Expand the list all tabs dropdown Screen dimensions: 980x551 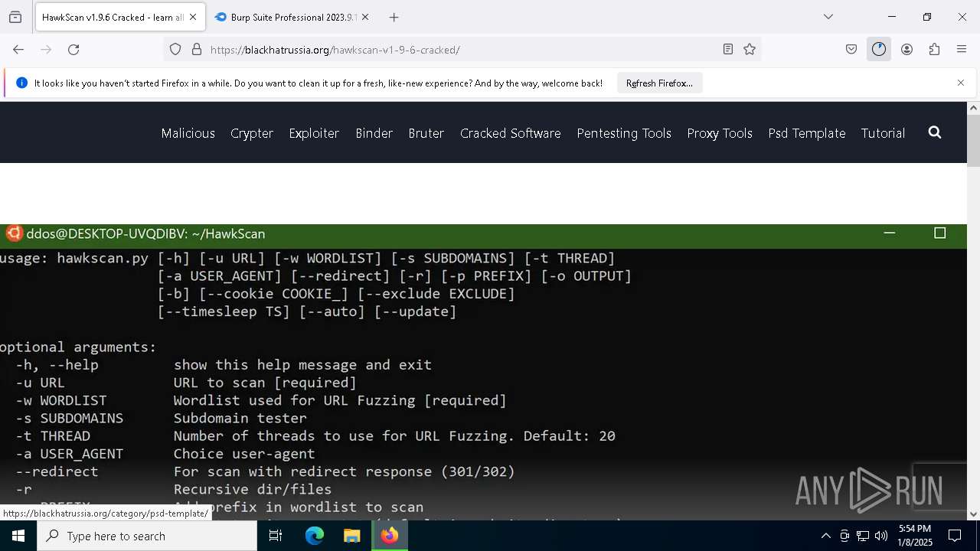tap(828, 17)
